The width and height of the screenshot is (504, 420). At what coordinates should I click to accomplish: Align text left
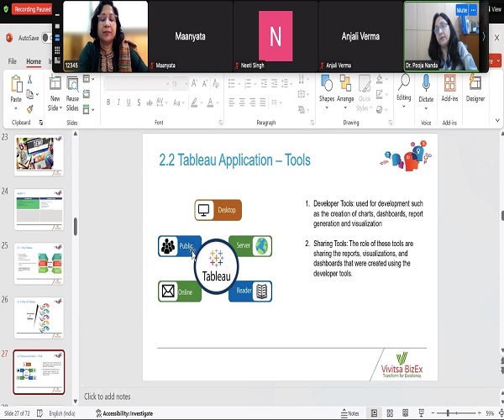232,102
